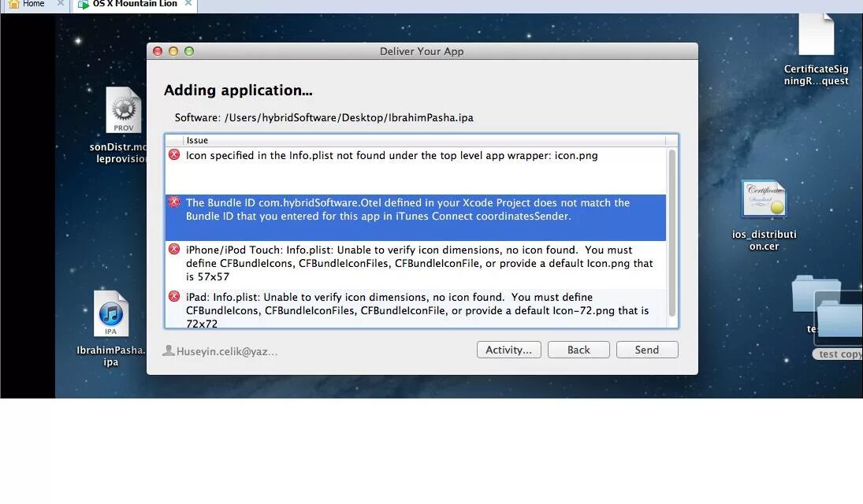
Task: Click the Huseyin.celik@yaz... account label
Action: [x=227, y=351]
